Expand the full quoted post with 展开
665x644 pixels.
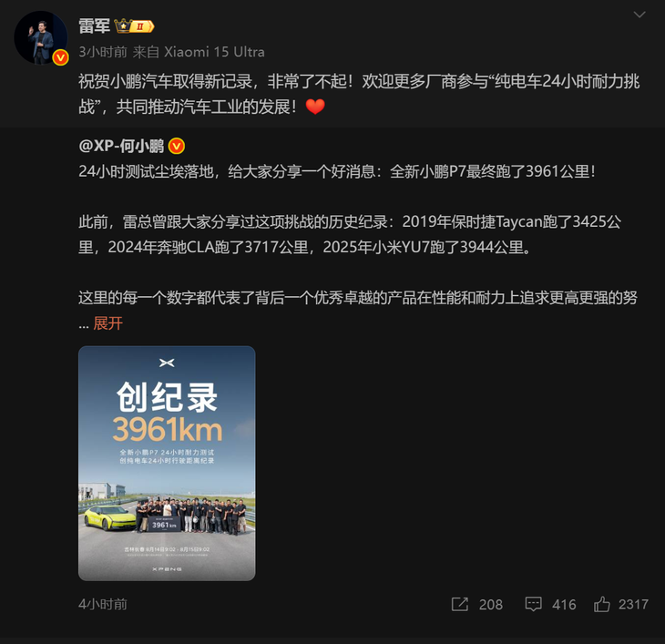108,323
